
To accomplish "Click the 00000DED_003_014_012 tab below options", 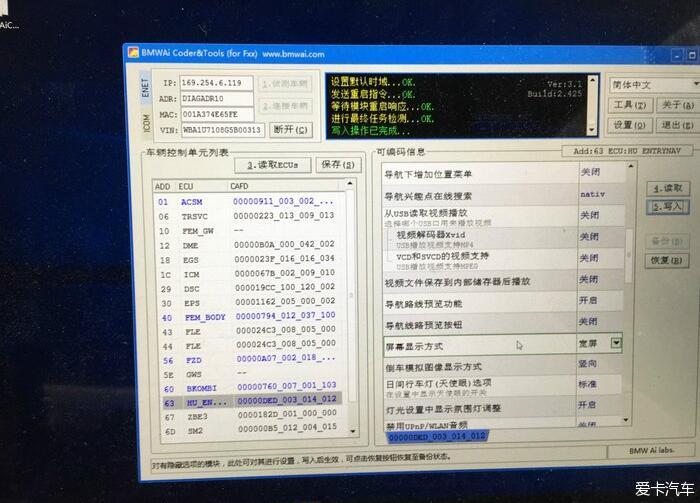I will coord(438,436).
